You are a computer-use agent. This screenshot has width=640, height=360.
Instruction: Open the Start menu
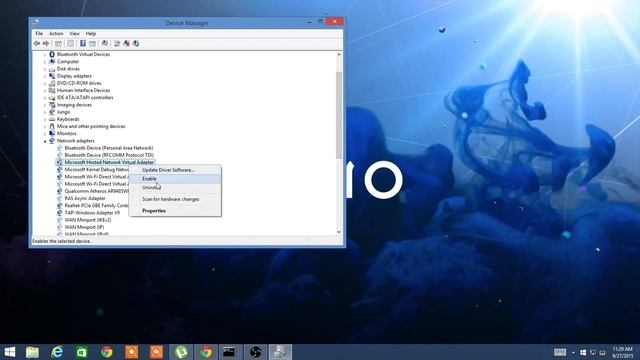coord(9,352)
